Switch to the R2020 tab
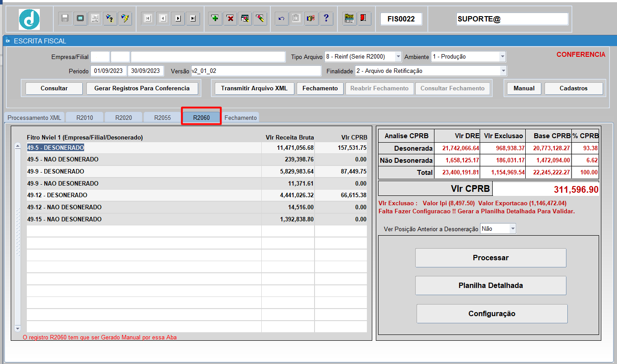Viewport: 617px width, 364px height. click(x=123, y=118)
